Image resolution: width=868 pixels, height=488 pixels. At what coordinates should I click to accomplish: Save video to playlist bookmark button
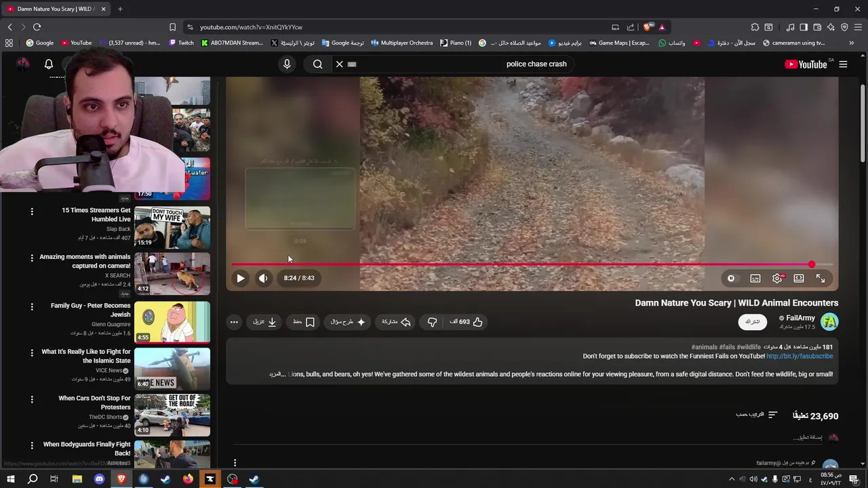click(x=304, y=322)
